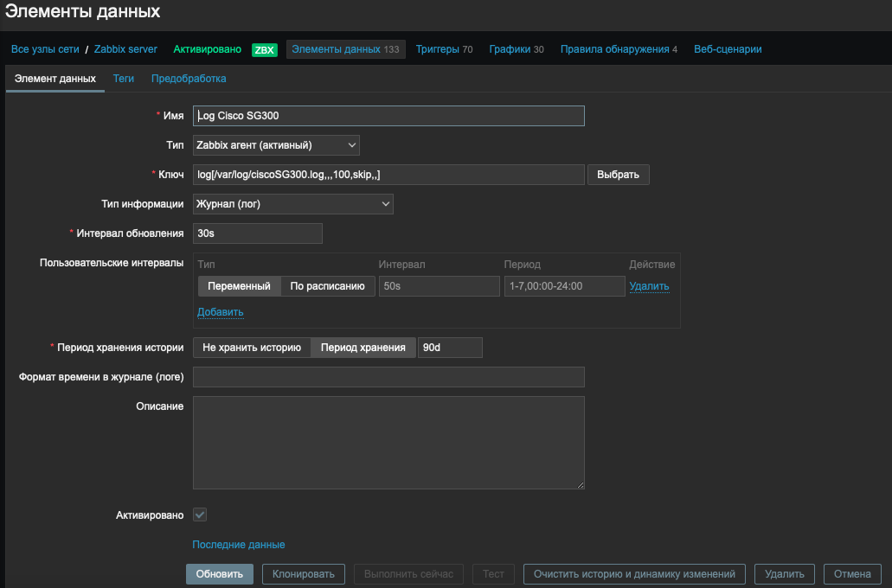Click the Клонировать button
Viewport: 892px width, 588px height.
(304, 573)
